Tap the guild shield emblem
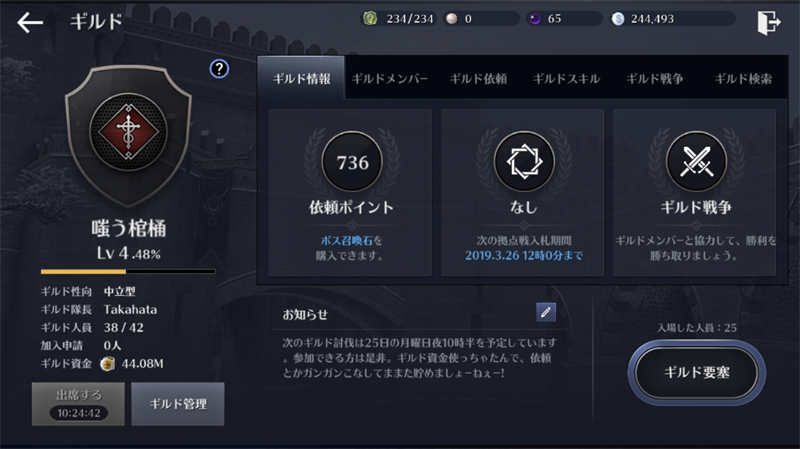This screenshot has height=449, width=800. (128, 135)
